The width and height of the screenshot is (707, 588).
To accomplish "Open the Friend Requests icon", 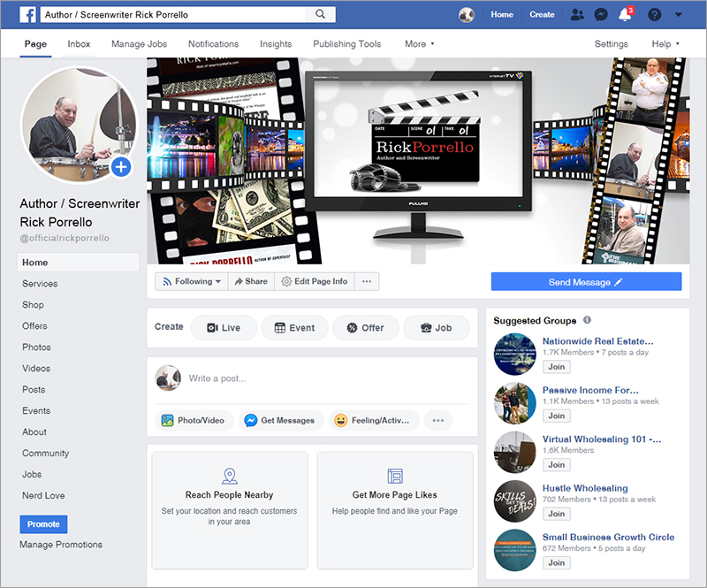I will click(x=578, y=15).
